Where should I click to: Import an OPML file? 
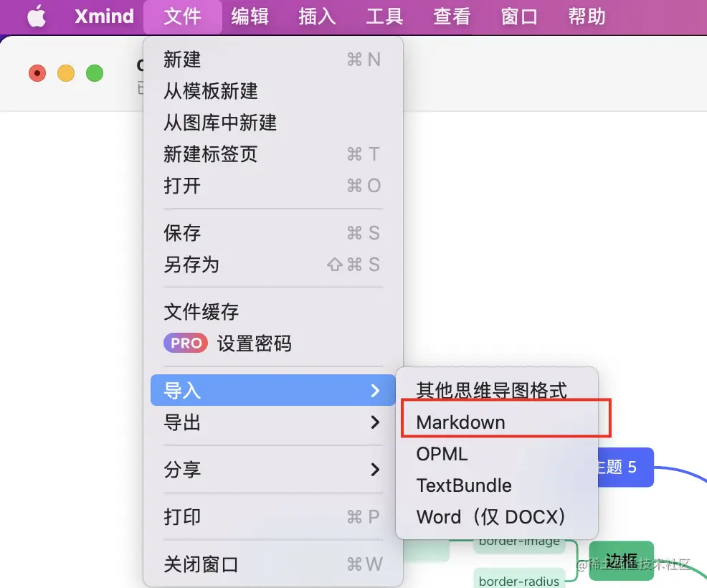point(497,454)
